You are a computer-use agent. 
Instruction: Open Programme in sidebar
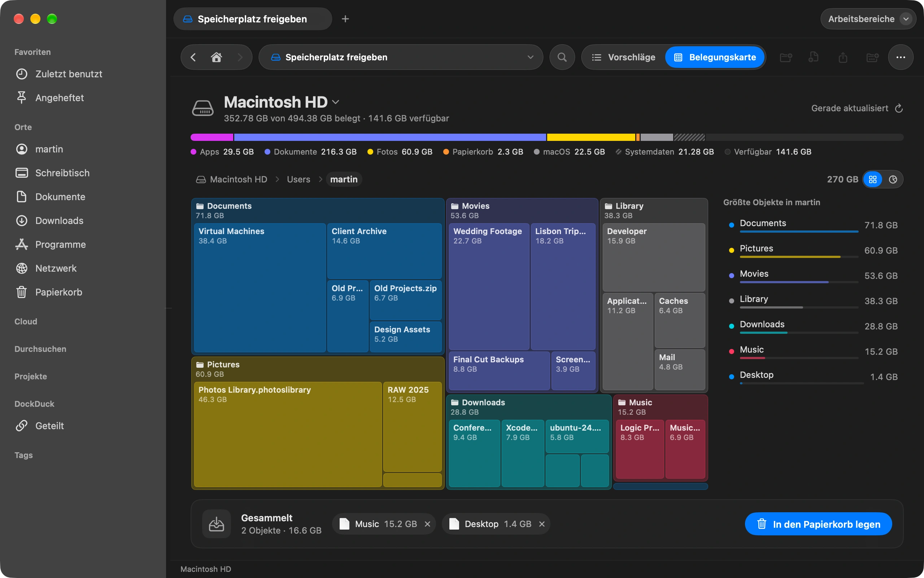[x=83, y=245]
